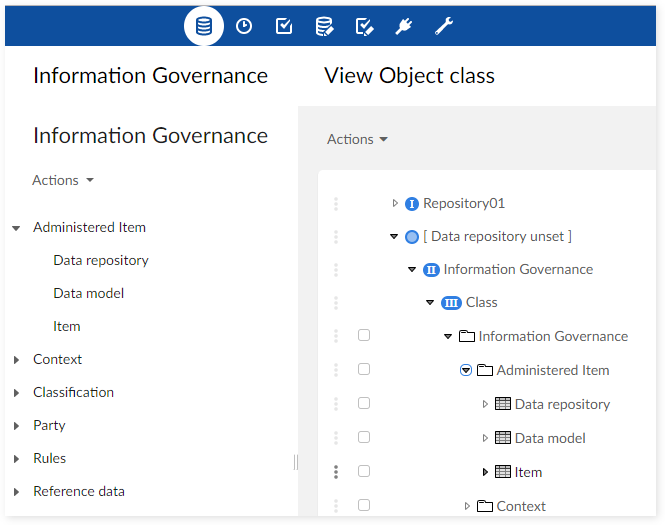Image resolution: width=665 pixels, height=525 pixels.
Task: Select Data repository in left navigation
Action: (x=101, y=260)
